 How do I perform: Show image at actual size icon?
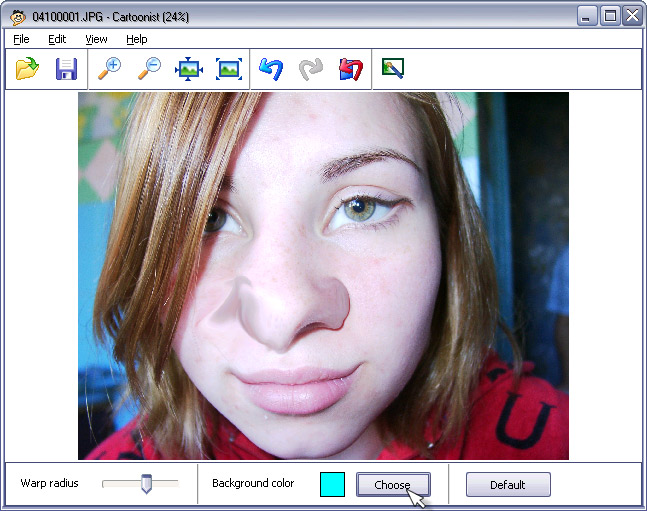[229, 69]
